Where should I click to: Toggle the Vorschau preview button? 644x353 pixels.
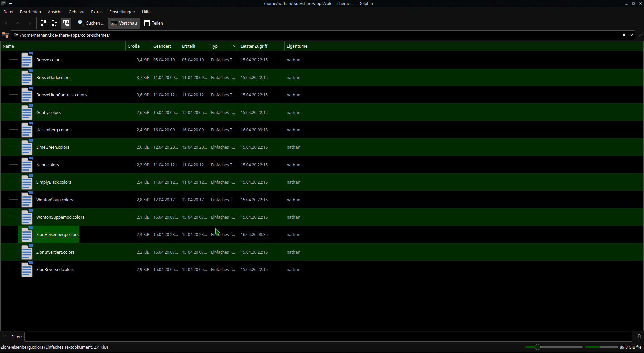[124, 23]
